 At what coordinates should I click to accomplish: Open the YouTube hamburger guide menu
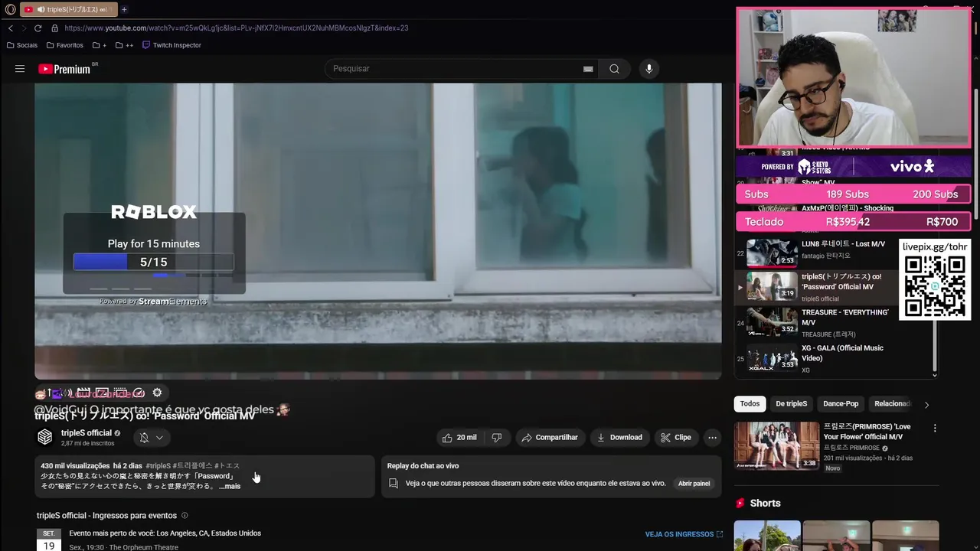(20, 69)
